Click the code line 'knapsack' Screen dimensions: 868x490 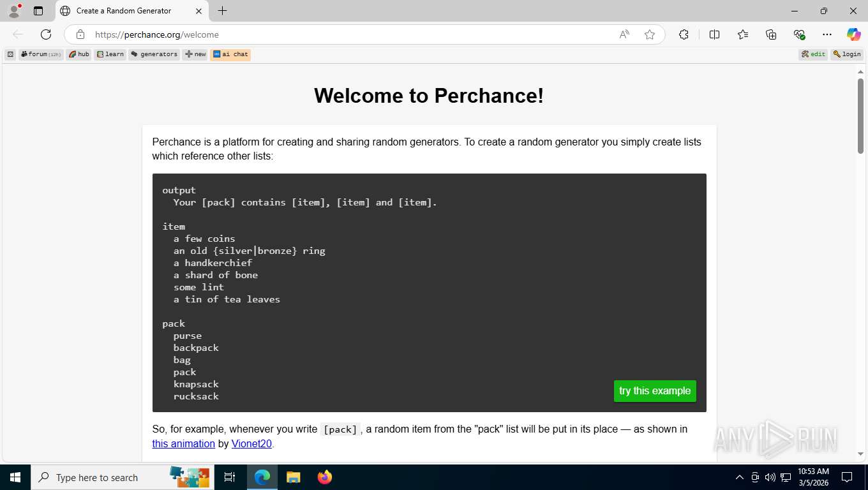tap(196, 384)
